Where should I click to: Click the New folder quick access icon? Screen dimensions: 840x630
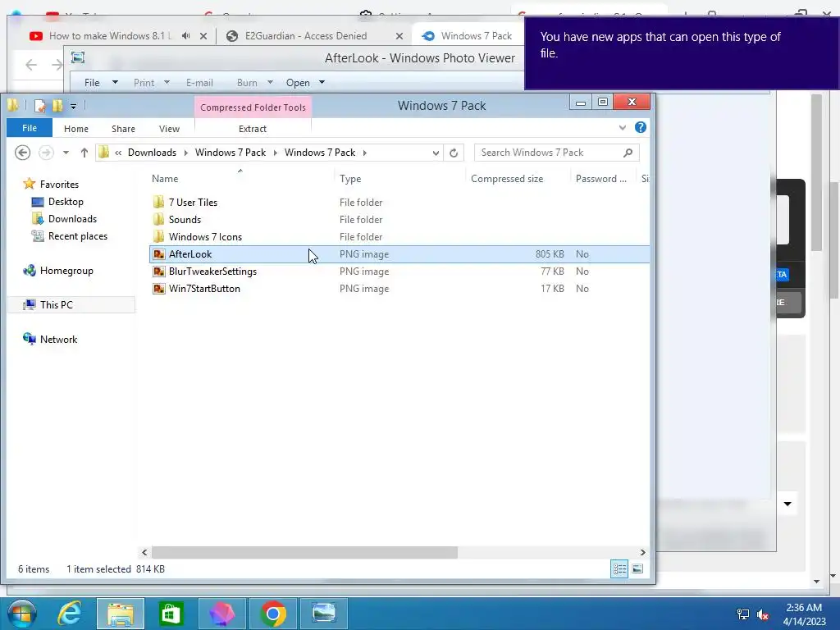tap(57, 106)
